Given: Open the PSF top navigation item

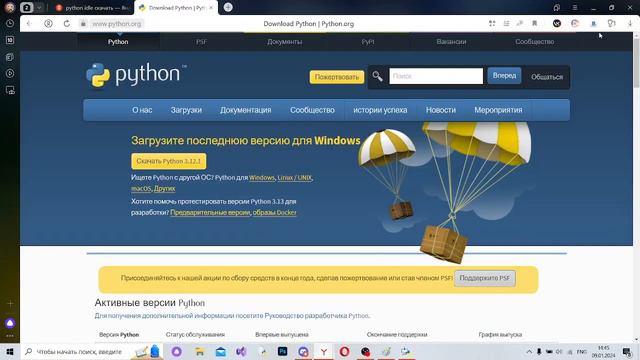Looking at the screenshot, I should pos(201,42).
